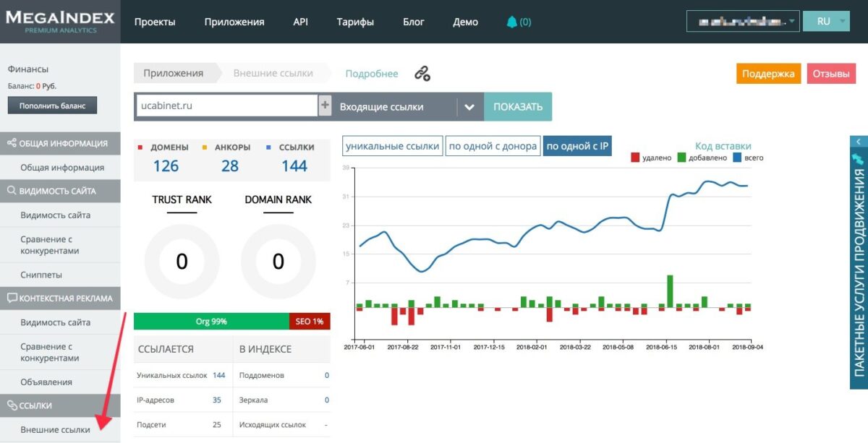Click the Пополнить баланс button
The width and height of the screenshot is (868, 443).
pos(52,106)
